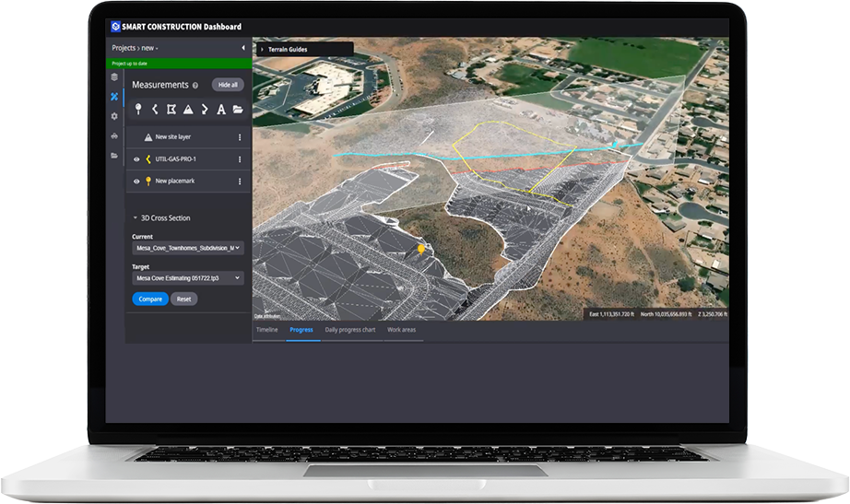Open the Settings gear in sidebar
The image size is (850, 504).
point(114,116)
